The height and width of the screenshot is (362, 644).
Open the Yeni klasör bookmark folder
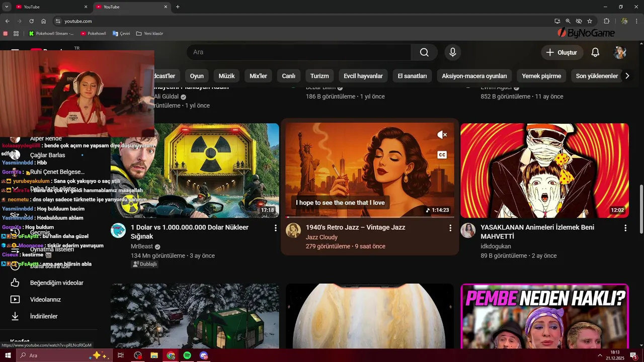tap(149, 34)
